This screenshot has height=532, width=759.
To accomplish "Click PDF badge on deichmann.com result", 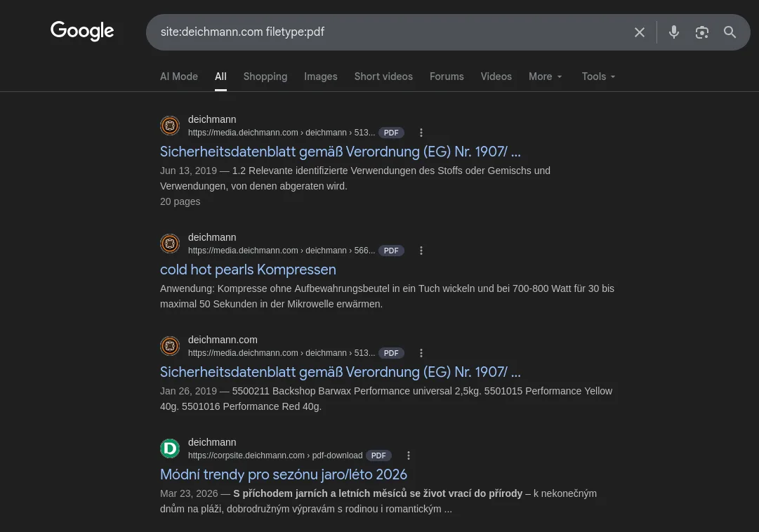I will (391, 353).
